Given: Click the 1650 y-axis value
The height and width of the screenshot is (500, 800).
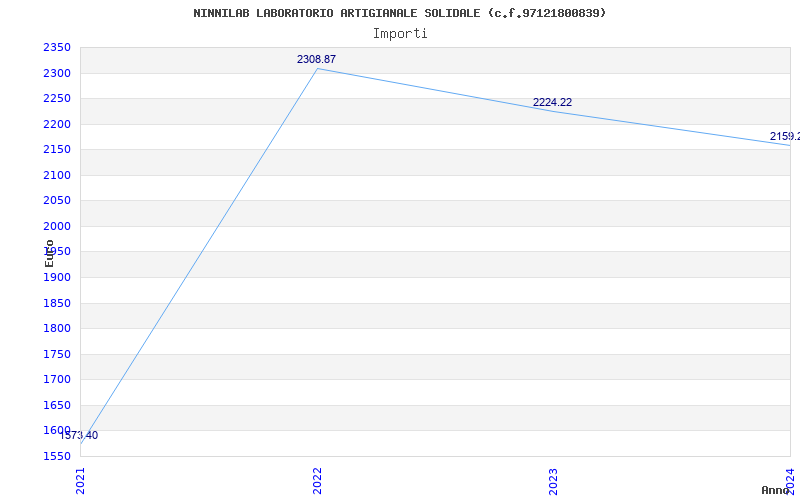Looking at the screenshot, I should [x=57, y=405].
